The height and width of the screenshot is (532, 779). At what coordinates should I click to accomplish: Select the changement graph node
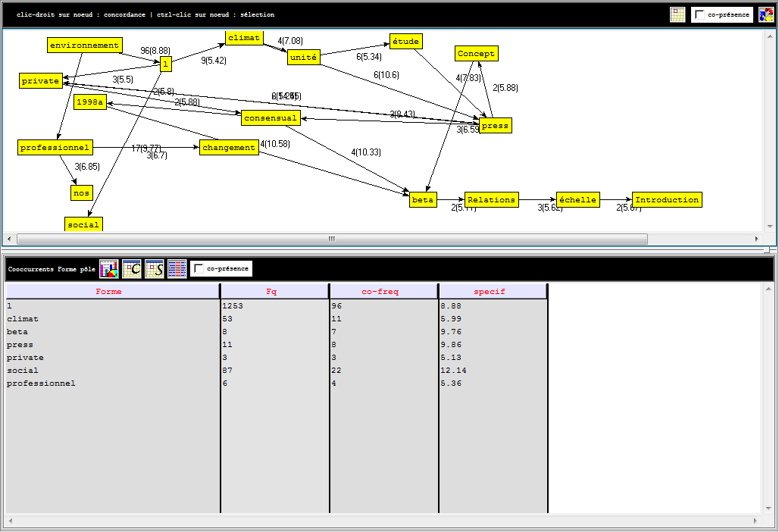[229, 148]
